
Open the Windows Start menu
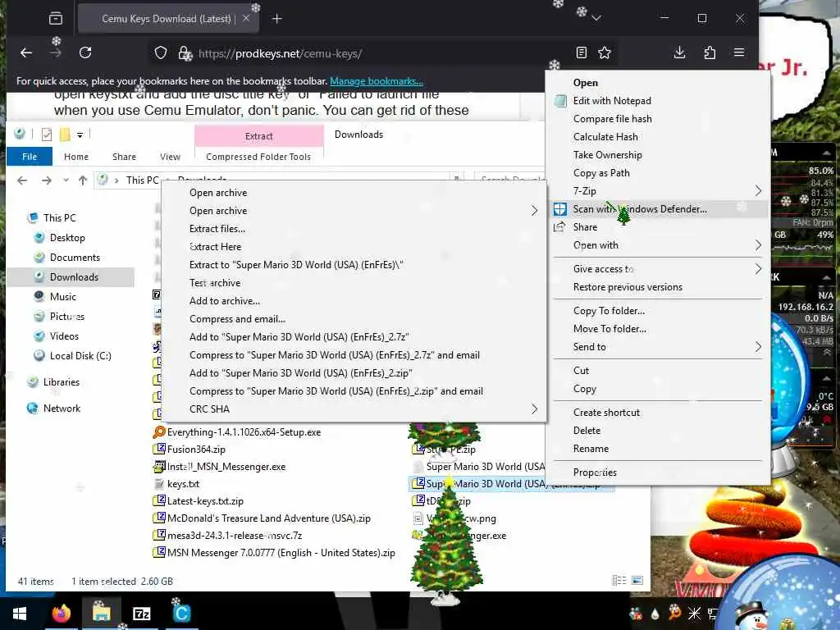click(x=20, y=614)
